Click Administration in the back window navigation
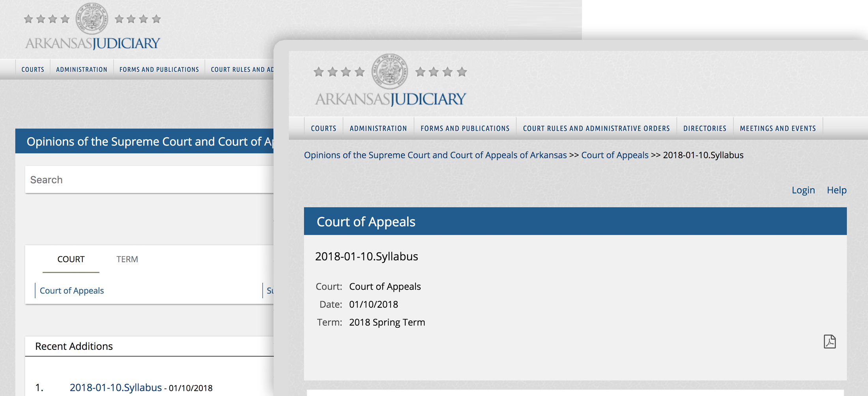Viewport: 868px width, 396px height. pos(82,69)
